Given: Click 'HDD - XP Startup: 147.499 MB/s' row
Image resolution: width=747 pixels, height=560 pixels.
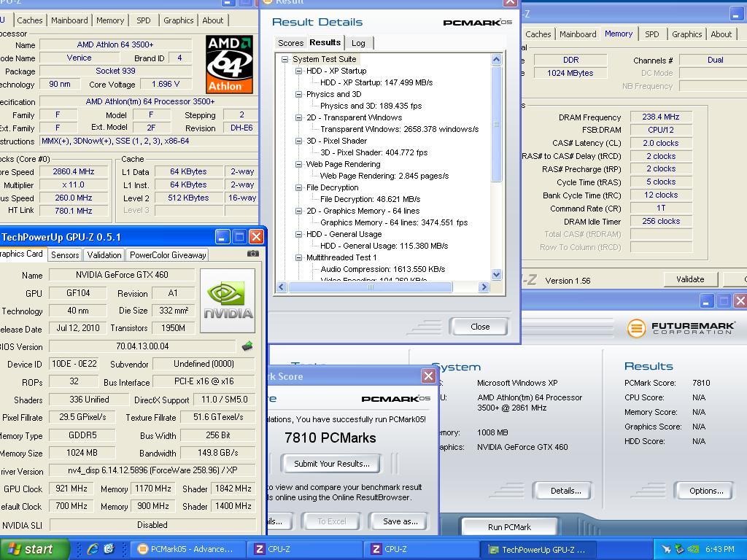Looking at the screenshot, I should (376, 82).
